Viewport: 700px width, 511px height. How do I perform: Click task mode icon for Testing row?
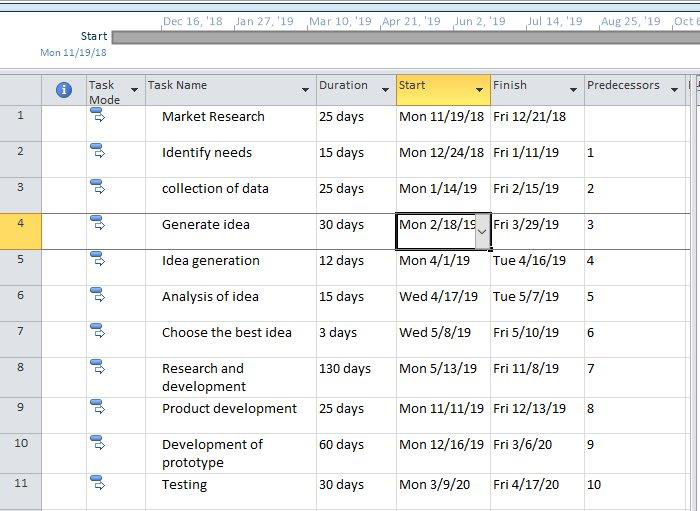click(x=97, y=483)
